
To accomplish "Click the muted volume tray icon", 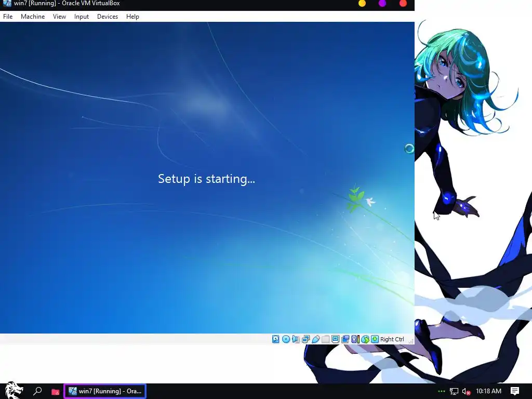I will point(466,392).
